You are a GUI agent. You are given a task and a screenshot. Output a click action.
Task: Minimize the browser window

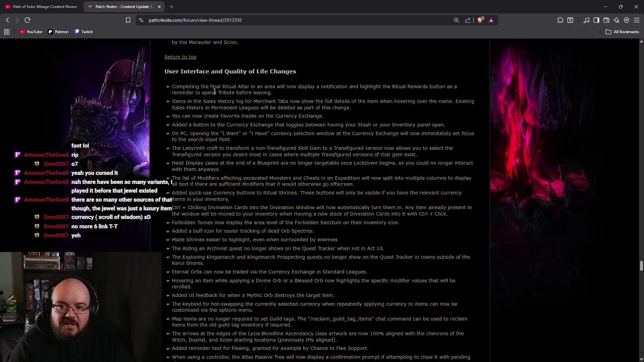click(x=606, y=7)
